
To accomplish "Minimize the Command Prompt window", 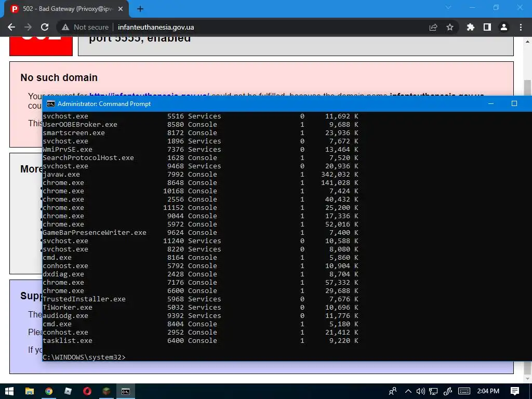I will (x=490, y=103).
